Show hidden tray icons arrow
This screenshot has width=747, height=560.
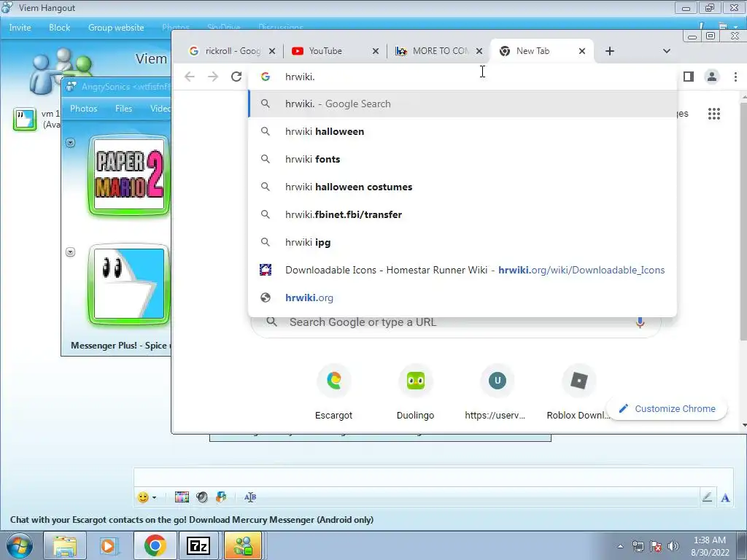pos(620,546)
